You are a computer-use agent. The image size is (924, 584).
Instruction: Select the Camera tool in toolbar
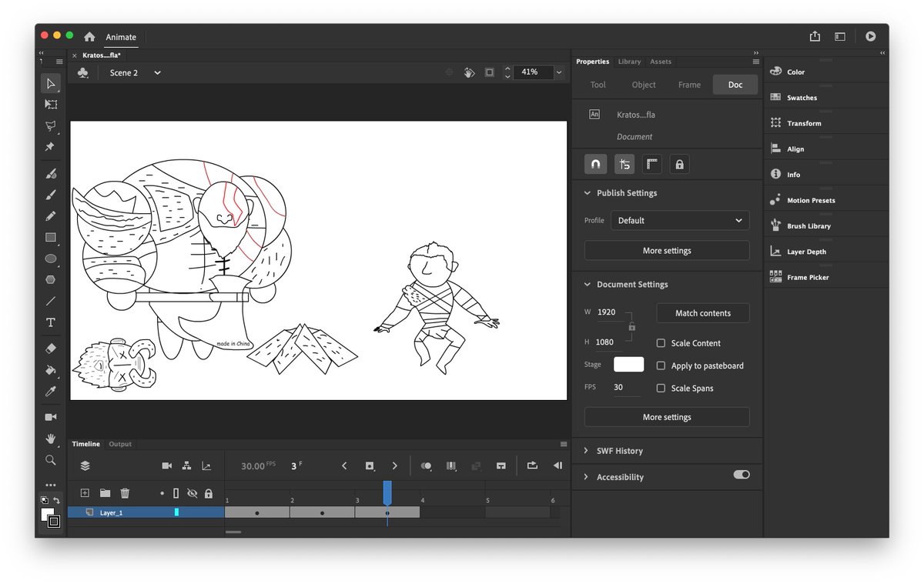[x=51, y=417]
